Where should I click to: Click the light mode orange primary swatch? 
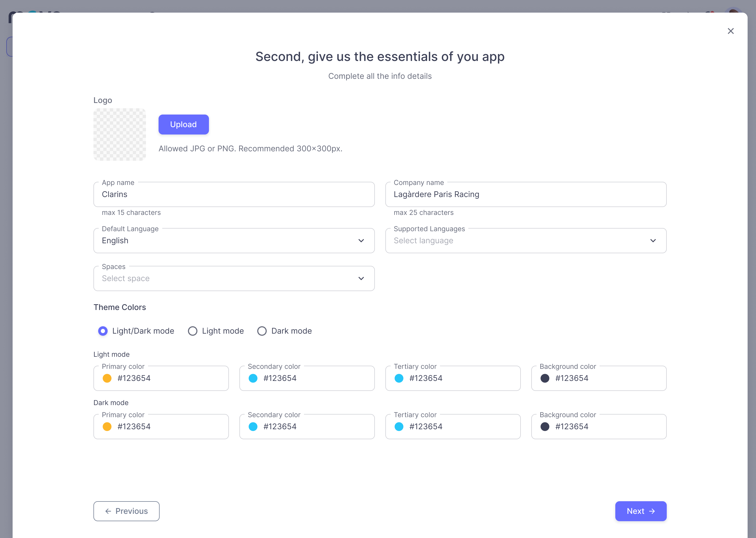[107, 378]
